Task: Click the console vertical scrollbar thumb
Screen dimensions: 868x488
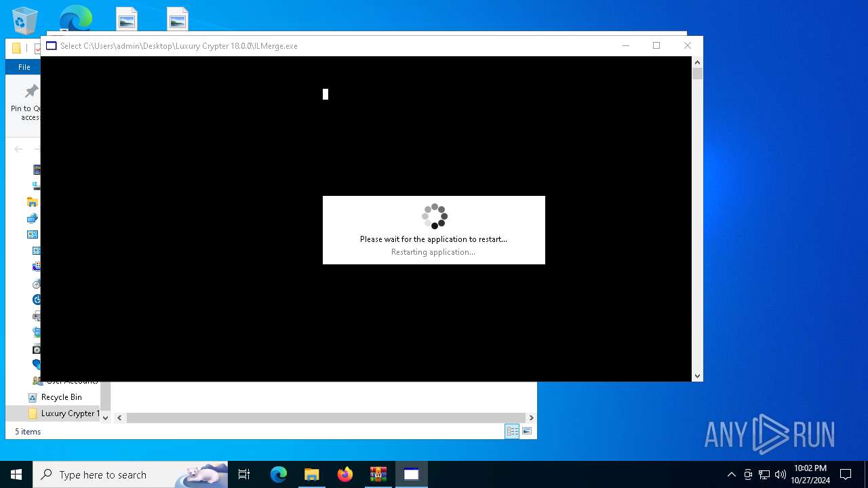Action: point(697,73)
